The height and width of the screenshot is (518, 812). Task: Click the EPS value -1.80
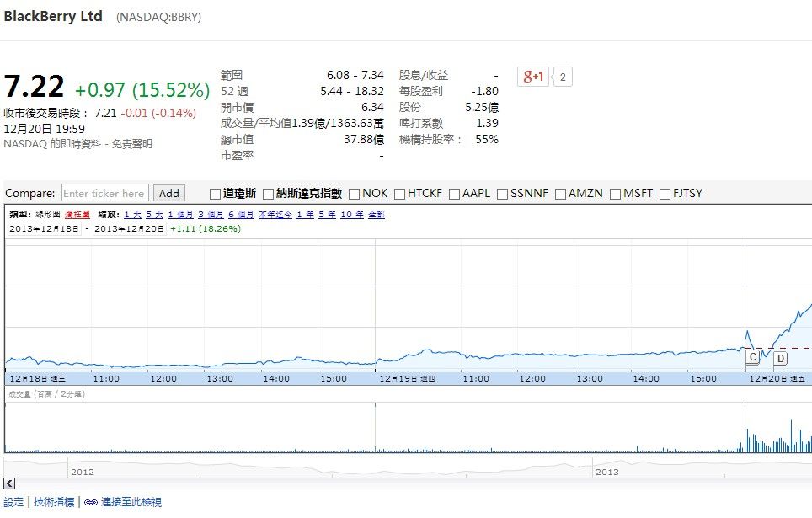click(484, 91)
